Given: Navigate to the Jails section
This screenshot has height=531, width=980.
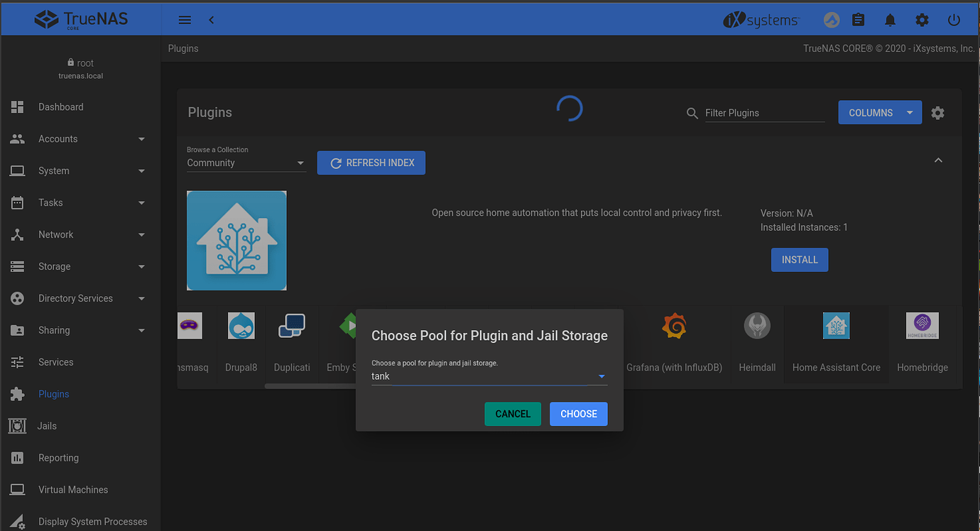Looking at the screenshot, I should tap(48, 425).
